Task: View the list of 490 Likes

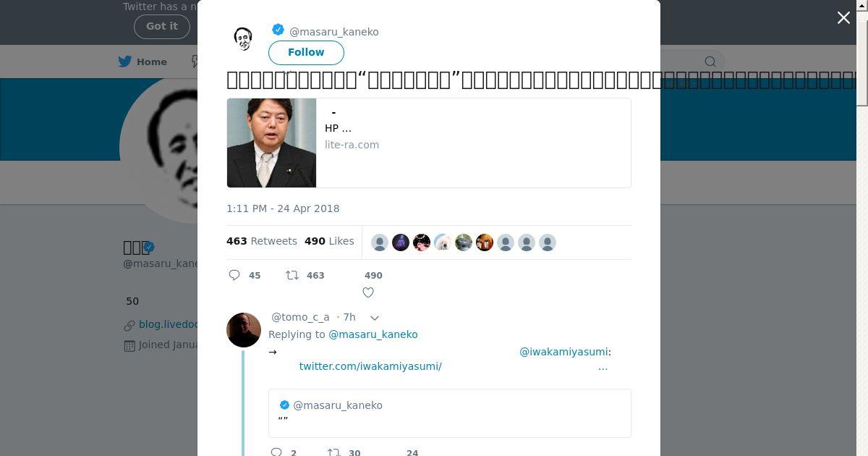Action: [329, 241]
